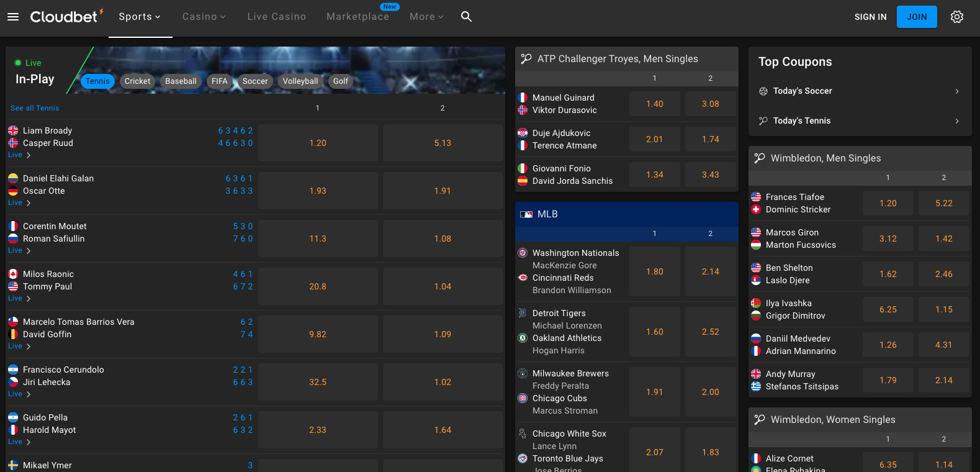
Task: Pick Dominic Stricker odds 5.22
Action: 944,203
